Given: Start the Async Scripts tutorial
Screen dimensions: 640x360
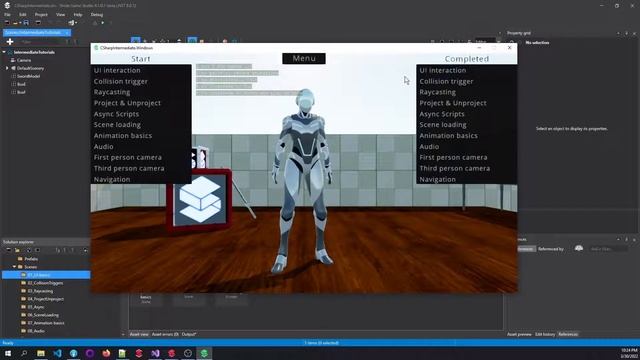Looking at the screenshot, I should click(116, 114).
